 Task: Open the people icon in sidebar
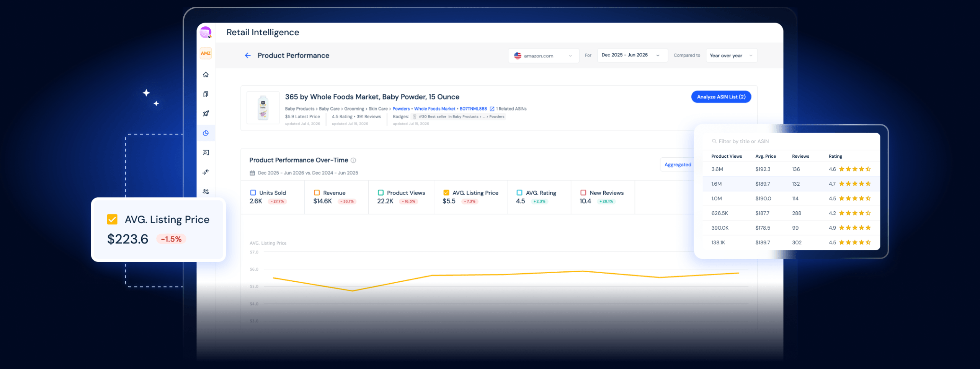[206, 191]
